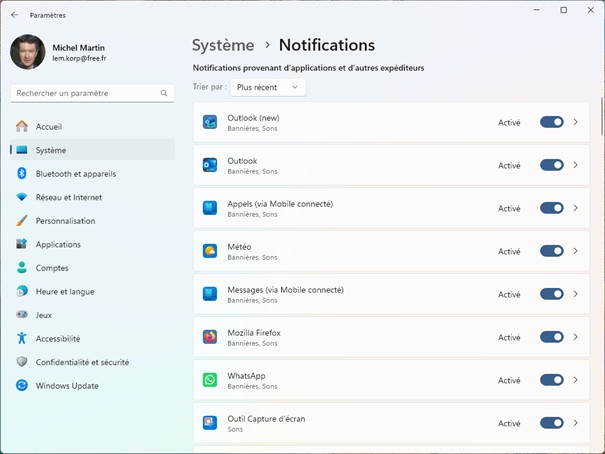This screenshot has width=605, height=454.
Task: Click the Rechercher un paramètre field
Action: point(85,93)
